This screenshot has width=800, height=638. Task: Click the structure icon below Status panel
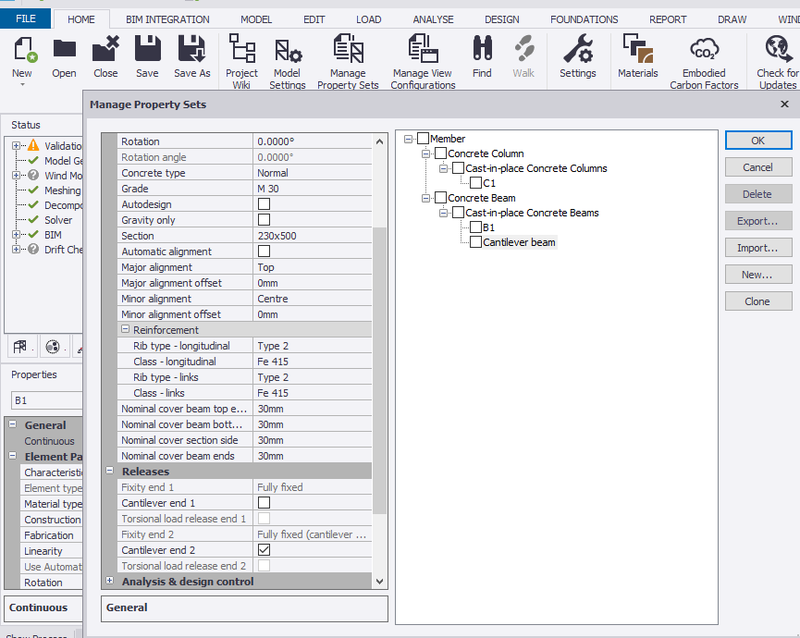[x=20, y=347]
